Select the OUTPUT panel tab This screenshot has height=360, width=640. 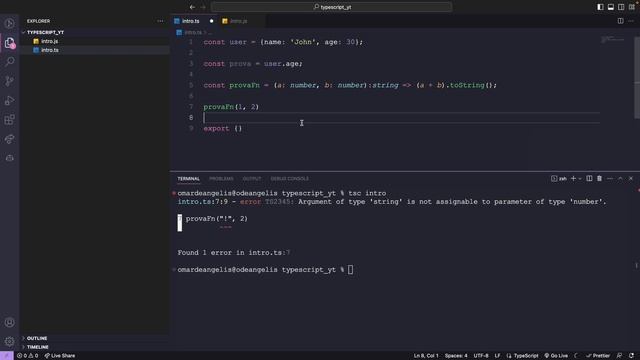(x=252, y=178)
